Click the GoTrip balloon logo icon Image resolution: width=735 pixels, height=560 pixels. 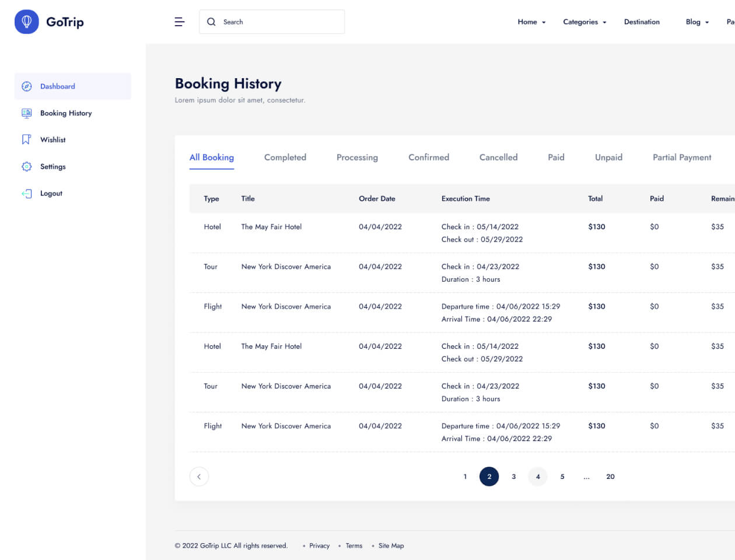(26, 22)
